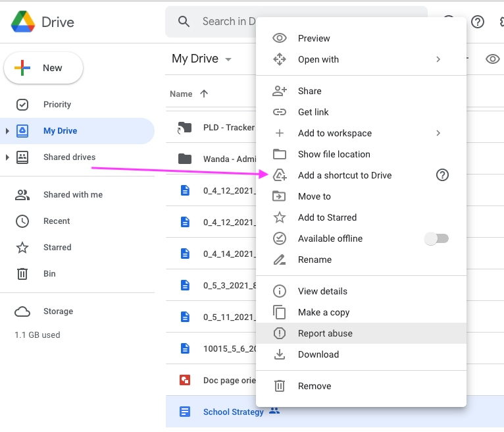Click the Share person-plus icon
The image size is (504, 432).
point(280,91)
